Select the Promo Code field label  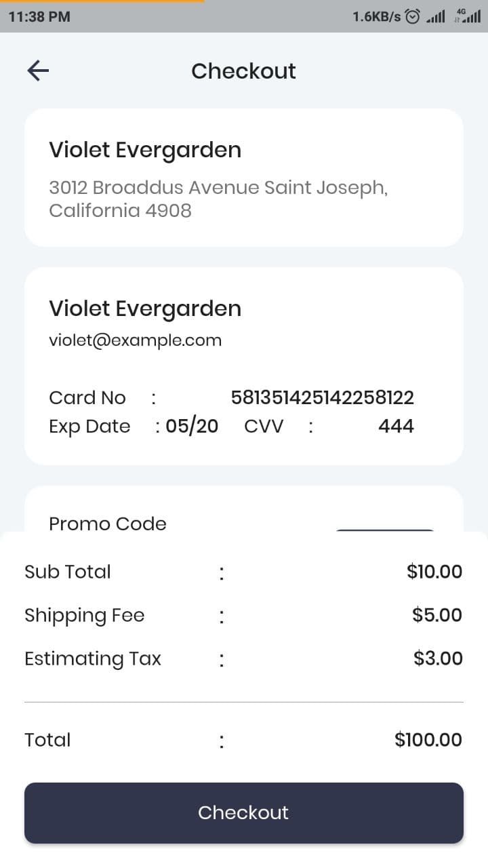[x=108, y=524]
